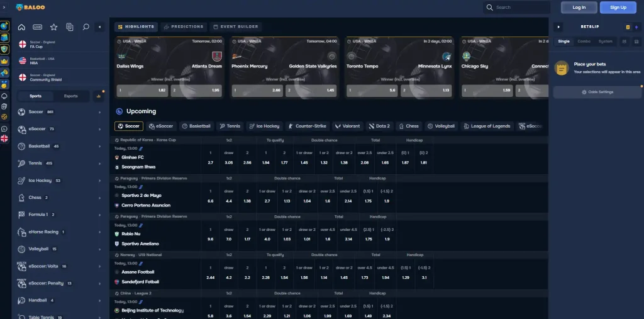
Task: Expand Formula 1 category
Action: click(60, 215)
